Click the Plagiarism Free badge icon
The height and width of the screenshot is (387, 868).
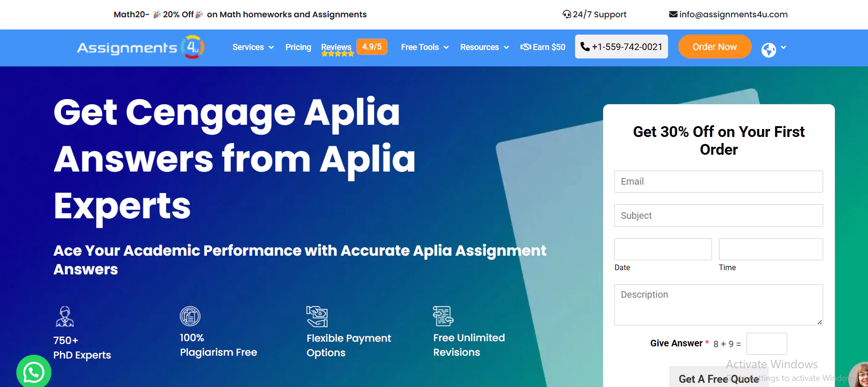[x=190, y=316]
